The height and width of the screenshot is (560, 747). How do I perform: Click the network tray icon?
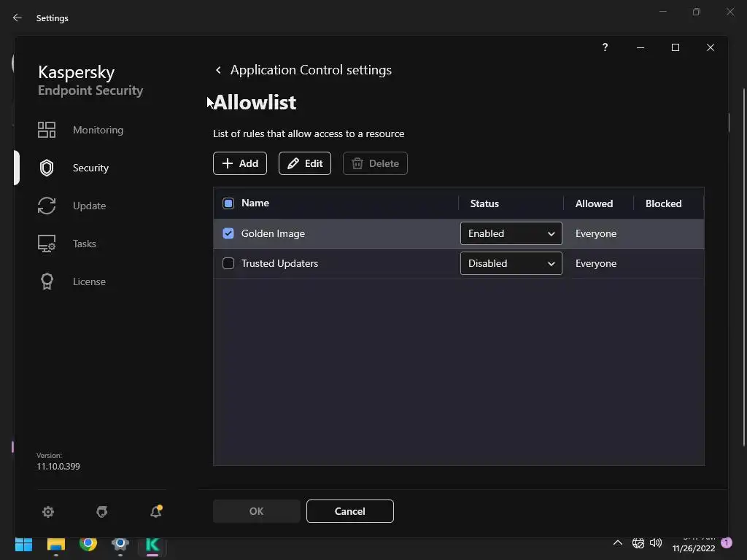point(638,542)
